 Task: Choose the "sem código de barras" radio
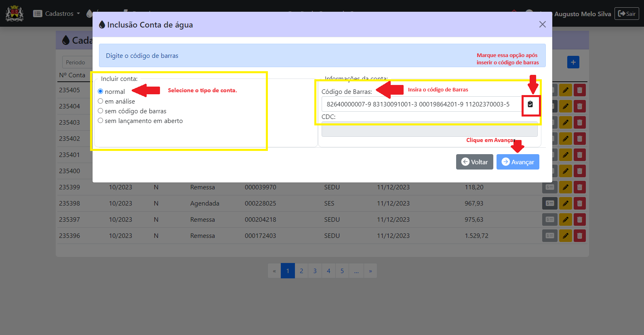101,111
